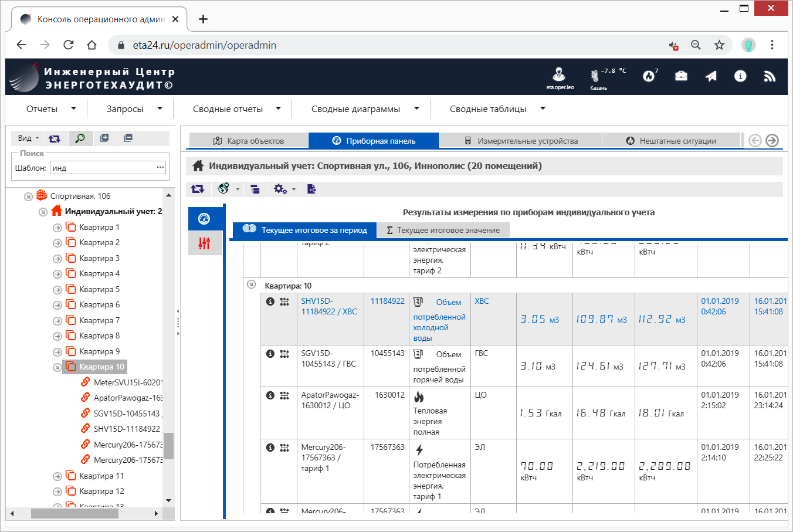
Task: Click the expand-all icon in left panel toolbar
Action: [104, 138]
